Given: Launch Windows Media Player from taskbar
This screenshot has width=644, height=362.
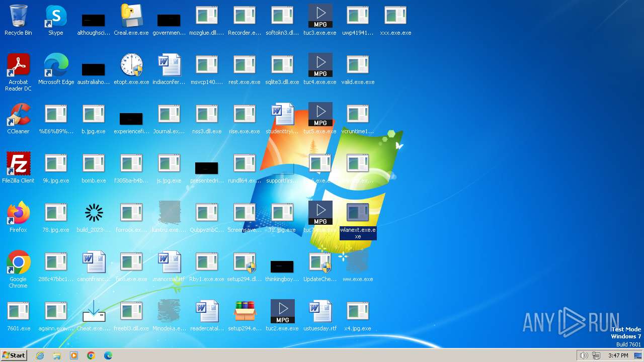Looking at the screenshot, I should [74, 355].
